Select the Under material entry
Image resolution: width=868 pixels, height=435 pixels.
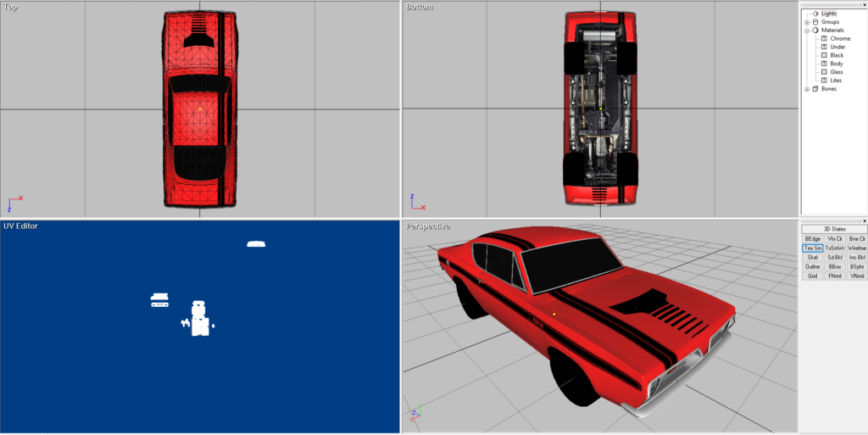(837, 47)
